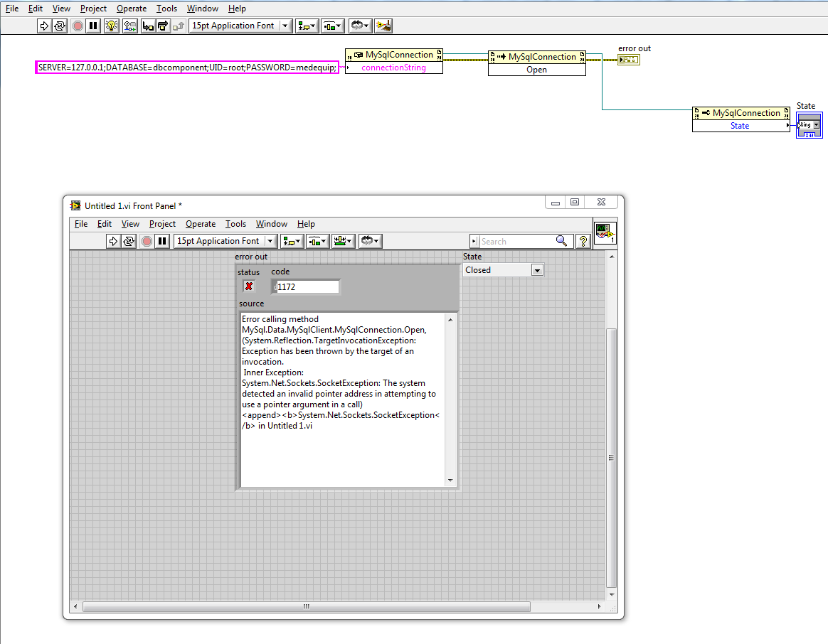
Task: Click Front Panel scroll right arrow
Action: [x=599, y=606]
